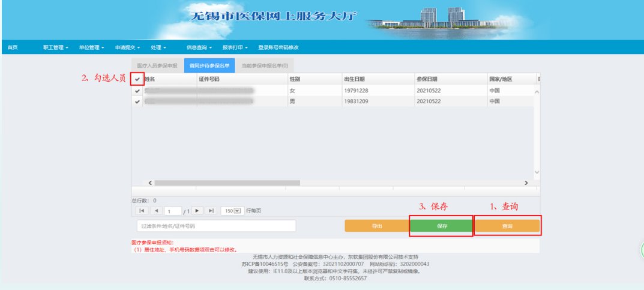644x290 pixels.
Task: Toggle the select-all checkbox in table header
Action: (x=137, y=79)
